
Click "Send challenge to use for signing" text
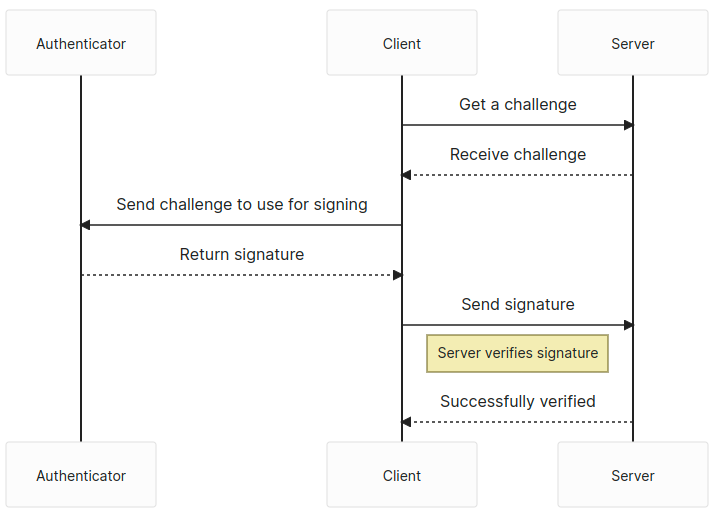242,204
